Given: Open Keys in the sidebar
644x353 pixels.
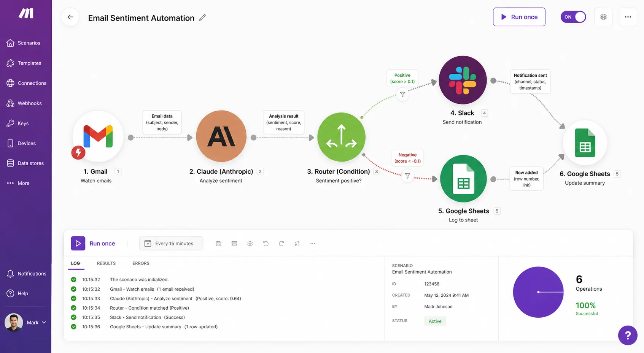Looking at the screenshot, I should pos(18,123).
